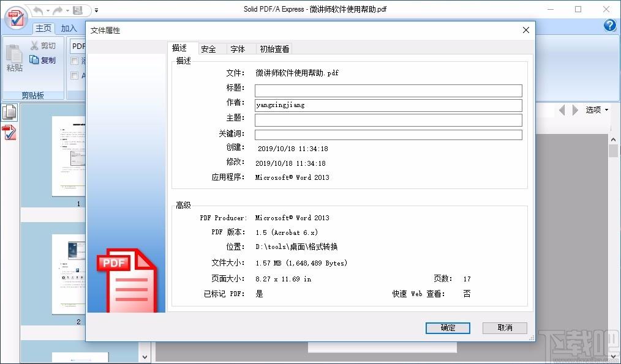Click the Undo arrow in quick access toolbar

(x=37, y=10)
